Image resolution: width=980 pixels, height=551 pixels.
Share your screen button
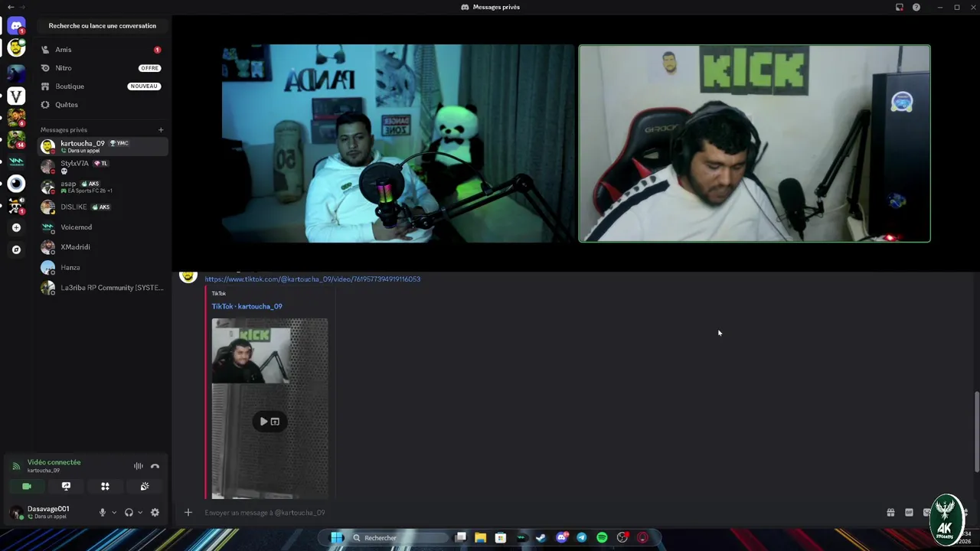[66, 487]
